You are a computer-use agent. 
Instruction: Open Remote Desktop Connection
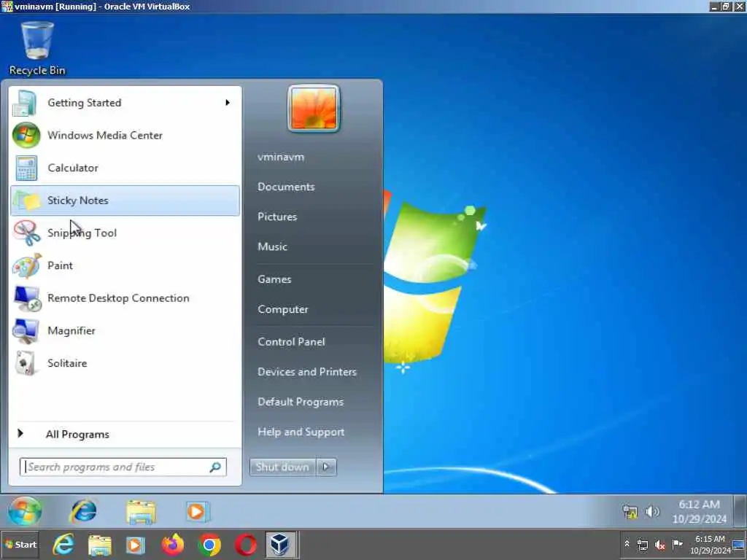125,298
